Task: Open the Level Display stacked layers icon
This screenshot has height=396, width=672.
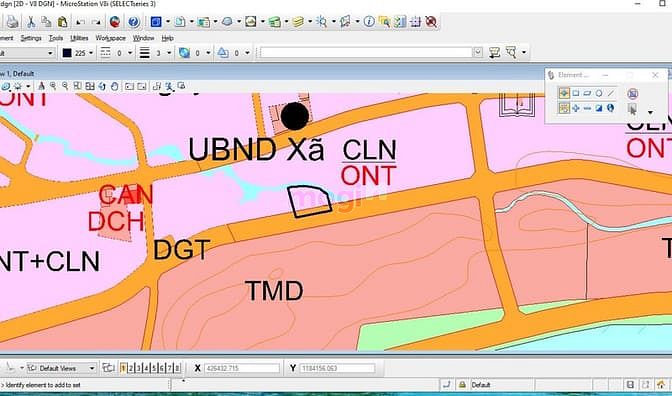Action: point(298,22)
